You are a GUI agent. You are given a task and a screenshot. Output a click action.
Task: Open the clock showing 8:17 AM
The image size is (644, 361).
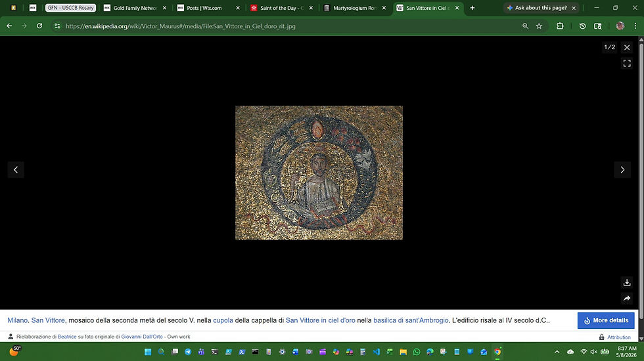[626, 352]
